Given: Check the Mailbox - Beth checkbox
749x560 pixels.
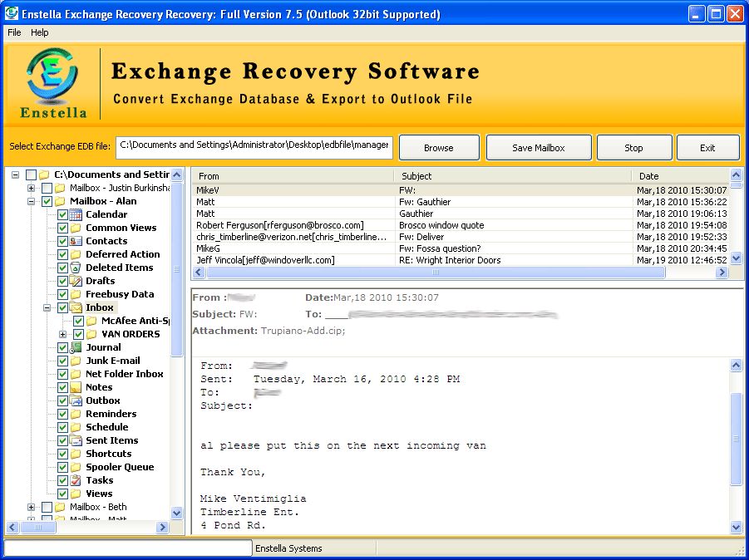Looking at the screenshot, I should point(47,507).
